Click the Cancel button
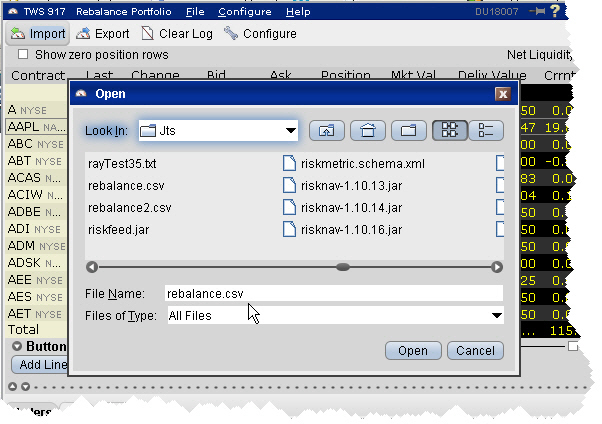 (474, 351)
